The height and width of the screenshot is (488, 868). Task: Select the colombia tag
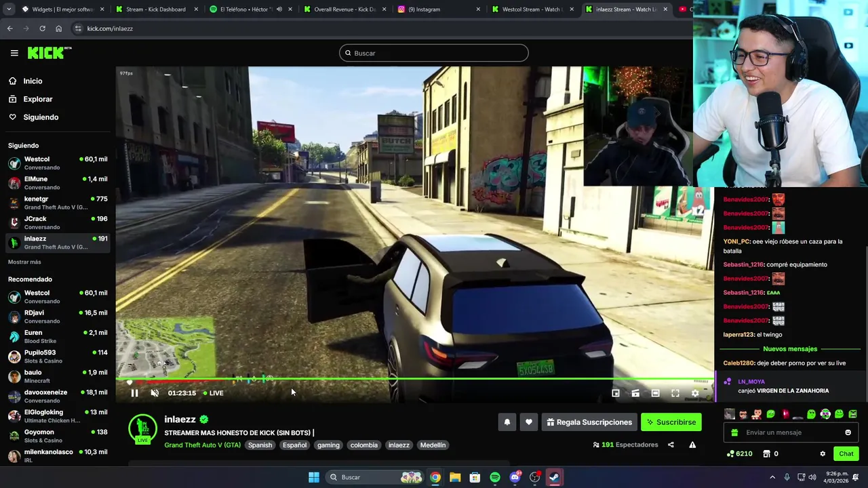pos(364,445)
